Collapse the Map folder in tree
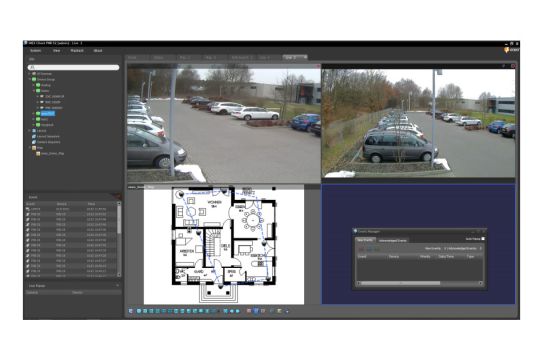Image resolution: width=543 pixels, height=360 pixels. tap(30, 147)
